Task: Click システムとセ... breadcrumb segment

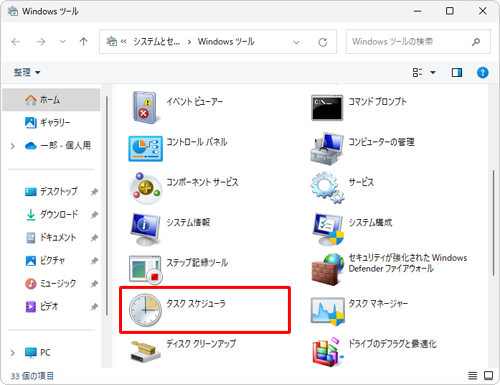Action: point(157,42)
